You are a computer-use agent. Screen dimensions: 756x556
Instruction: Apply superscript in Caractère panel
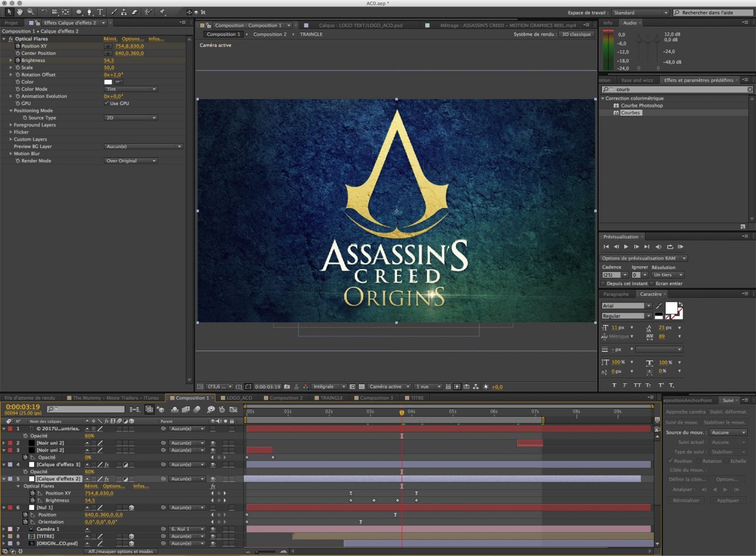tap(661, 385)
